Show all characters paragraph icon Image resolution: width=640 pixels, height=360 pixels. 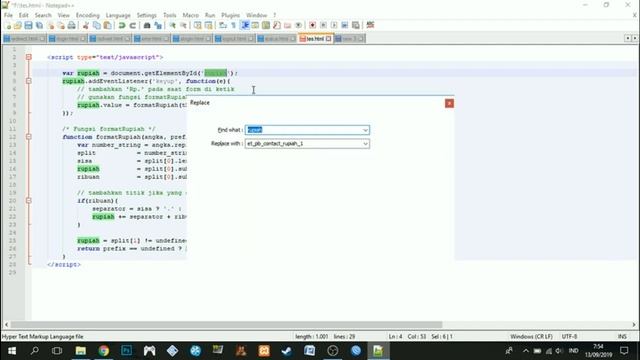[x=233, y=25]
